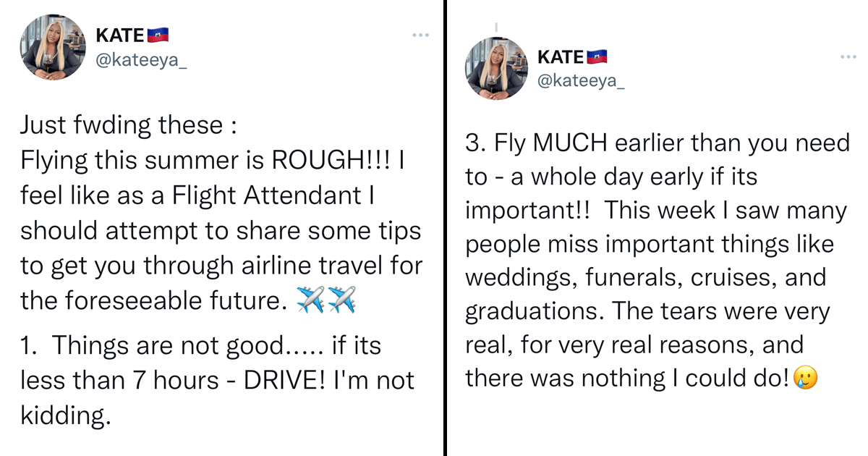Open three-dot menu on the "Fly MUCH earlier" tweet
This screenshot has height=456, width=868.
point(848,56)
